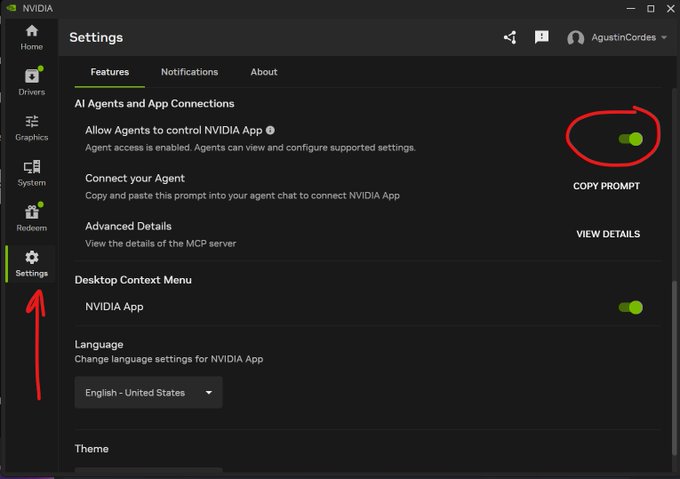Screen dimensions: 680x479
Task: Open the English - United States language dropdown
Action: [x=148, y=392]
